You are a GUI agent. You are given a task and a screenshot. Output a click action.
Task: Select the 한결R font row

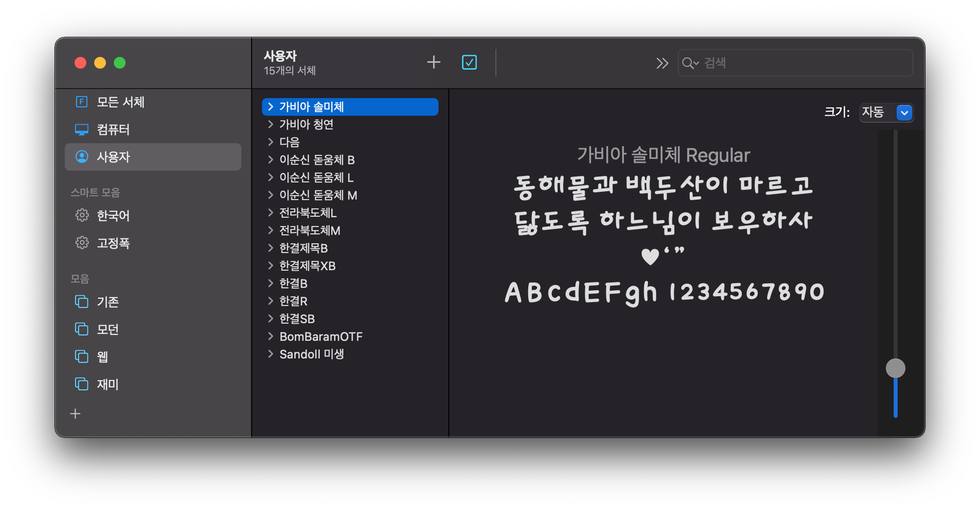pyautogui.click(x=350, y=301)
